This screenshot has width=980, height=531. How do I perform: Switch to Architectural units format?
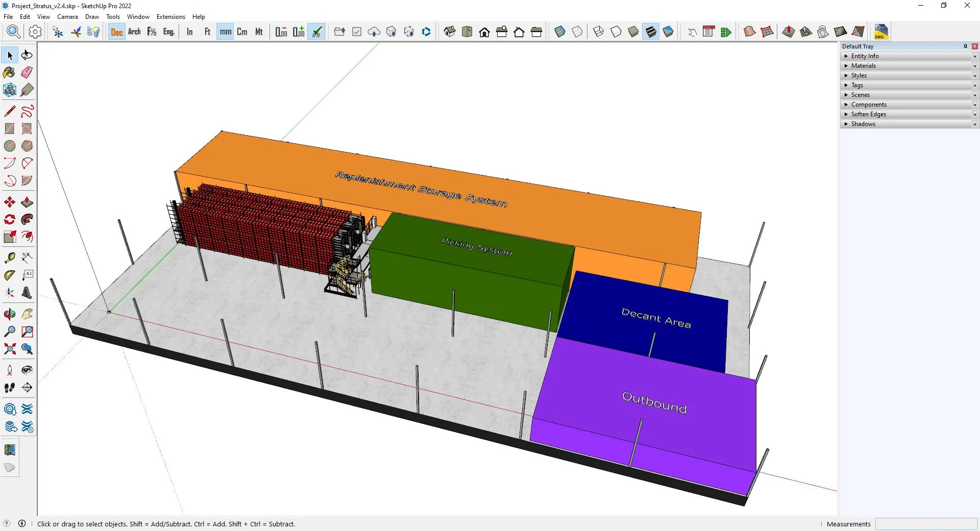[134, 32]
